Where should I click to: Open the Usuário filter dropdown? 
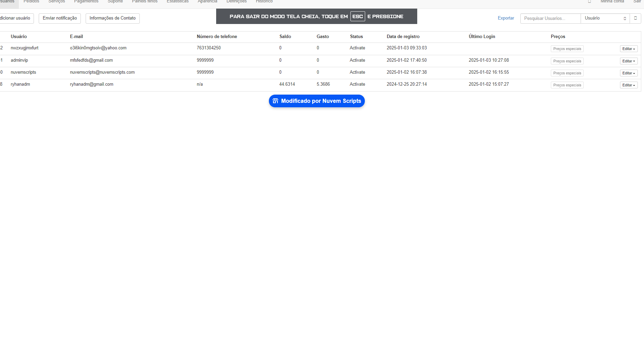pos(605,18)
